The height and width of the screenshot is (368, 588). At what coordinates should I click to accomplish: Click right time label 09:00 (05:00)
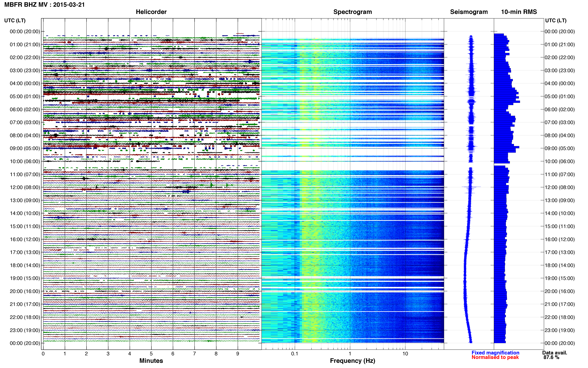[560, 148]
